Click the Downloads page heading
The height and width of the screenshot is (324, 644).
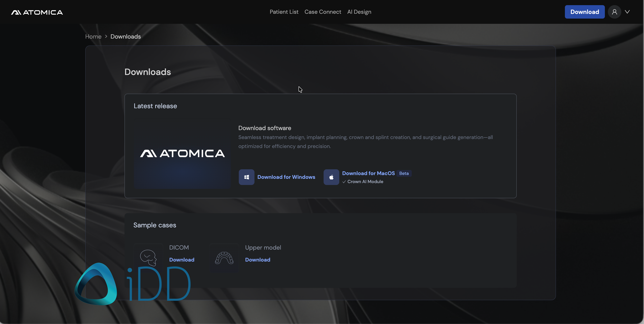tap(148, 72)
